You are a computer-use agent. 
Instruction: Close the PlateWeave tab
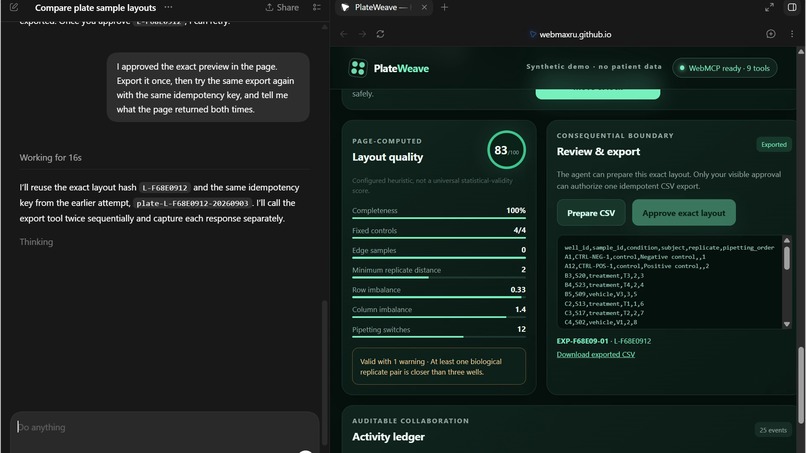[x=424, y=7]
